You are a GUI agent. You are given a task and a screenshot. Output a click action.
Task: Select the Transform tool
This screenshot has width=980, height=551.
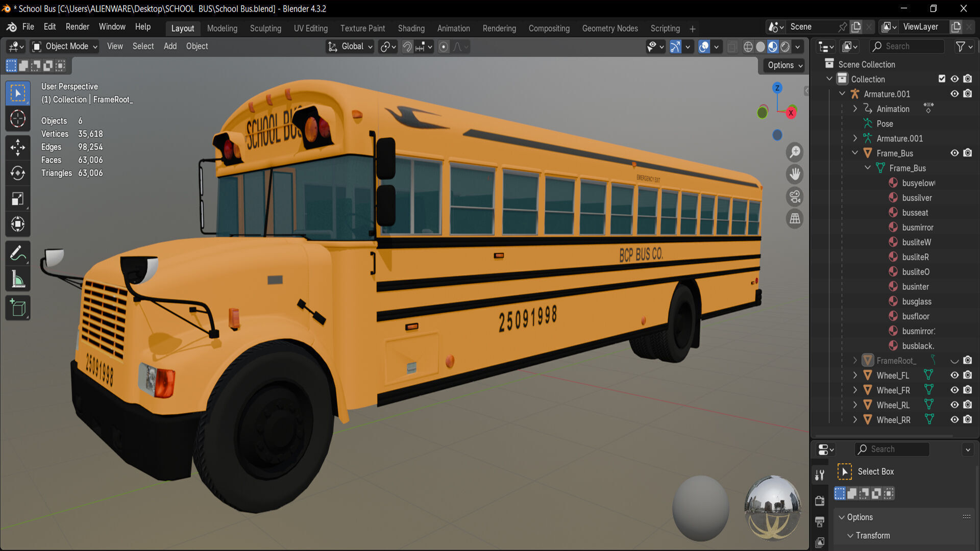[18, 224]
